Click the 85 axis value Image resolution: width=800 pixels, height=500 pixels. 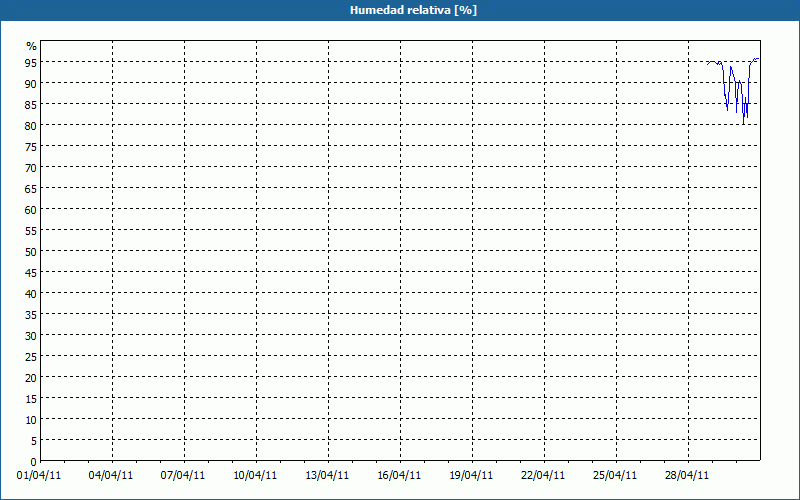(x=31, y=105)
